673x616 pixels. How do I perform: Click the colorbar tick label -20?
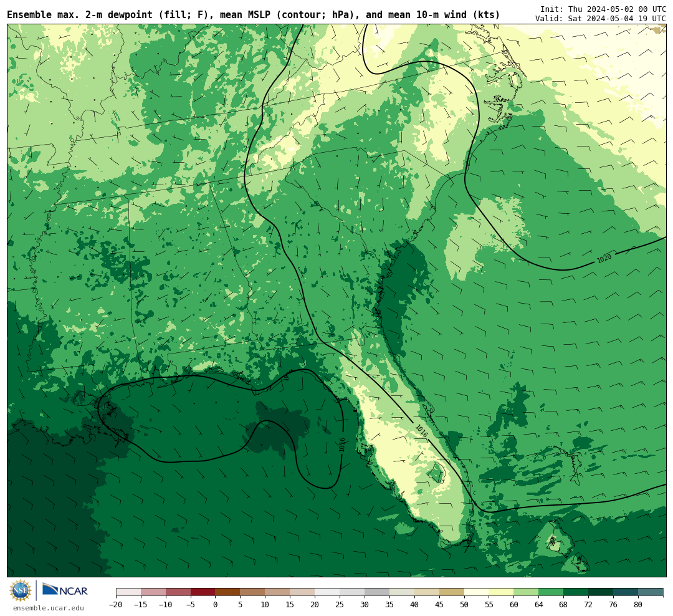point(116,605)
